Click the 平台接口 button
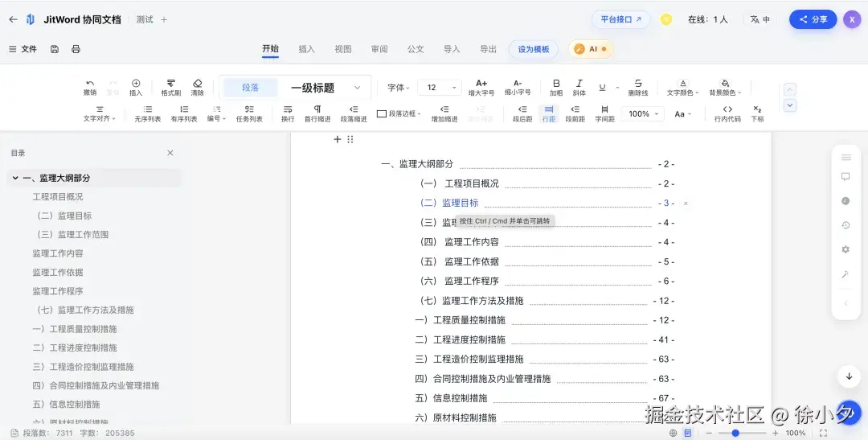The width and height of the screenshot is (868, 440). 621,19
